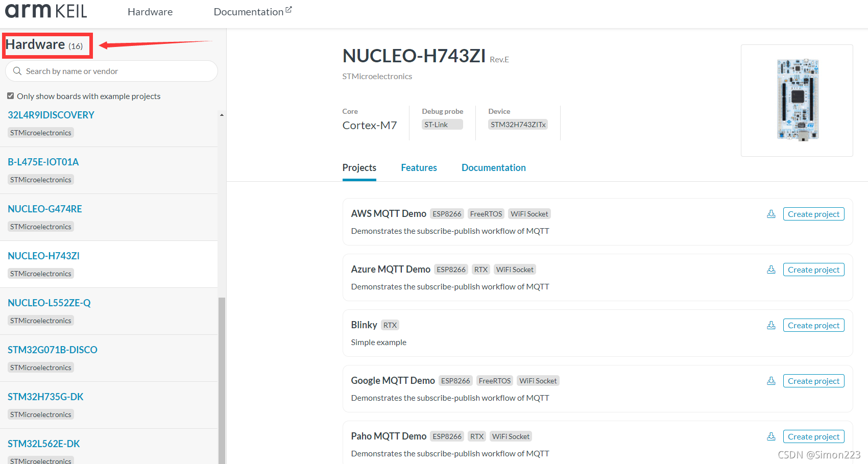Click the FreeRTOS tag on AWS MQTT Demo
This screenshot has width=868, height=464.
coord(486,214)
